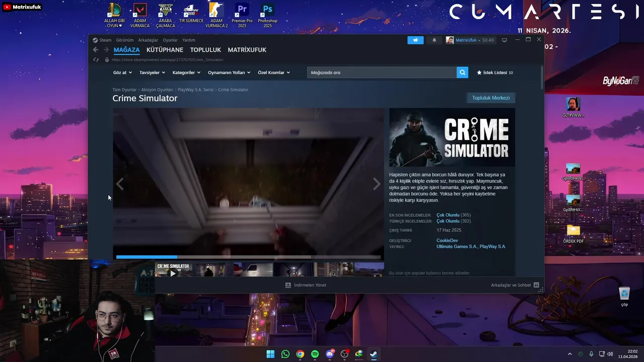Click the Crime Simulator header capsule image
Image resolution: width=644 pixels, height=362 pixels.
[x=452, y=137]
